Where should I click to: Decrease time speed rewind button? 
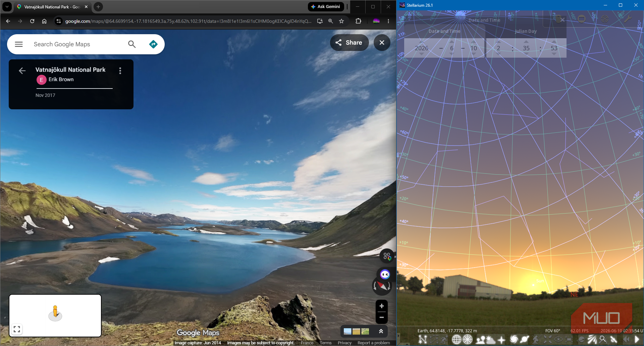click(626, 340)
